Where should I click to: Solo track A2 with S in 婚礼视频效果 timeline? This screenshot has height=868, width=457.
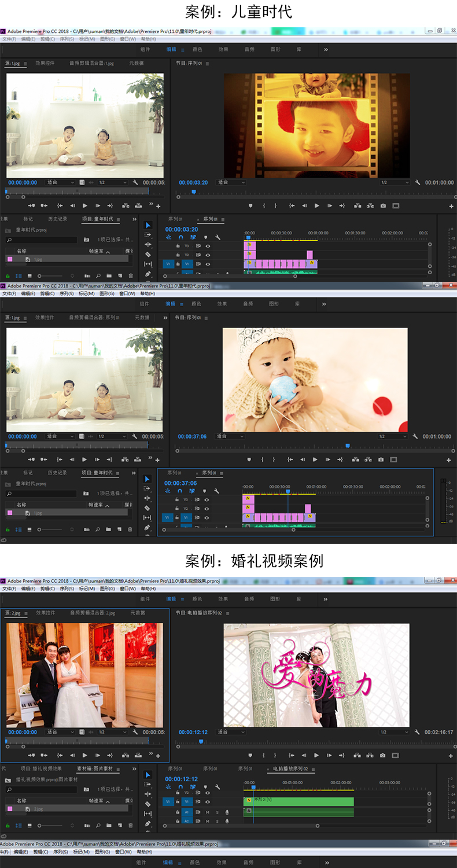click(217, 821)
